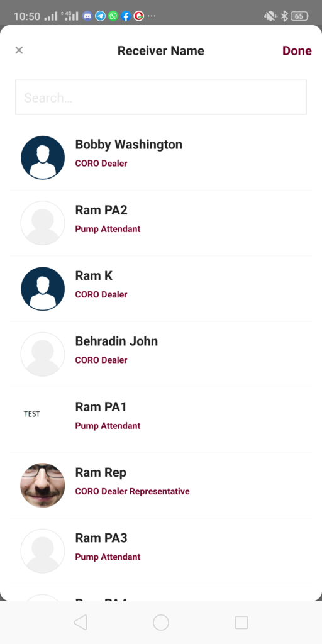Open recent apps with square button

(x=241, y=622)
